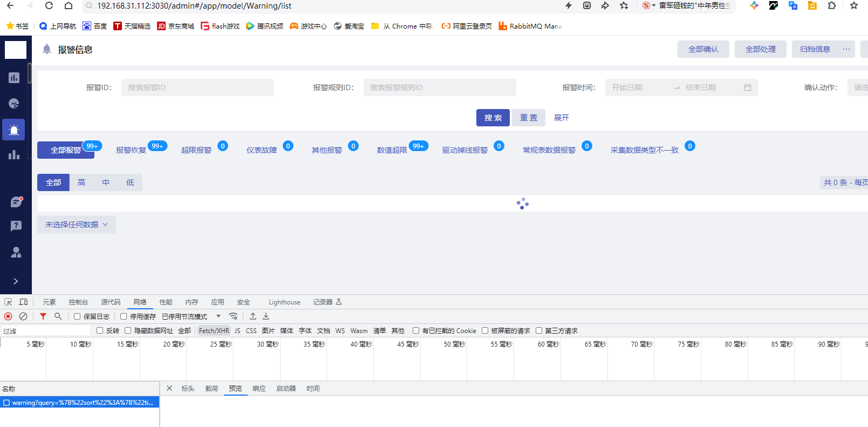Switch to the 报警恢复 tab
The height and width of the screenshot is (427, 868).
(x=131, y=150)
